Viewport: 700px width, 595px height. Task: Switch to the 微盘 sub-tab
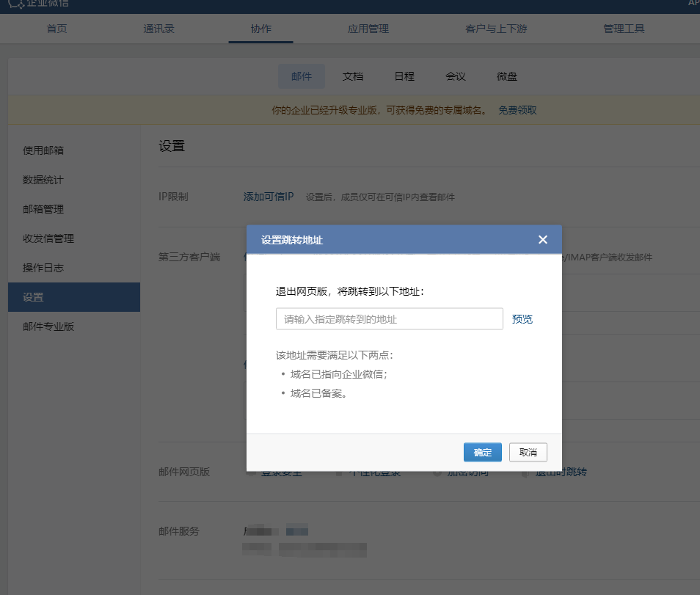point(507,76)
